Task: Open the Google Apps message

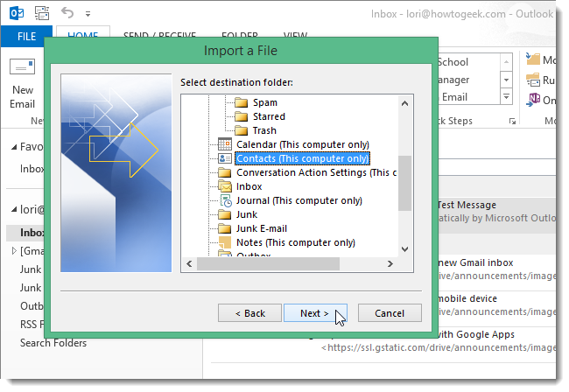Action: tap(496, 341)
